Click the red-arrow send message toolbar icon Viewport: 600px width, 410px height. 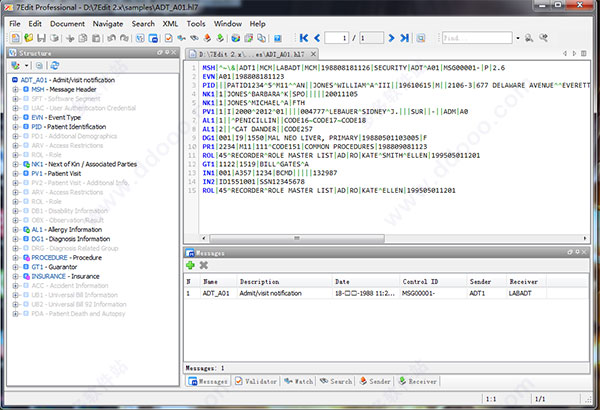207,38
